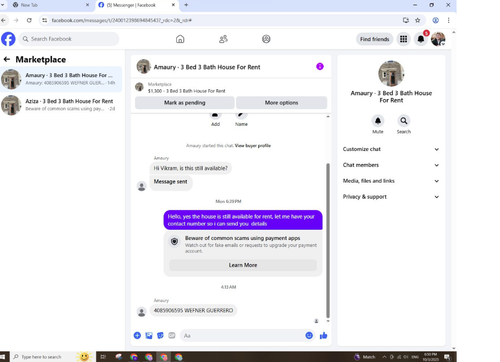Image resolution: width=500 pixels, height=362 pixels.
Task: Open conversation info purple icon
Action: click(320, 66)
